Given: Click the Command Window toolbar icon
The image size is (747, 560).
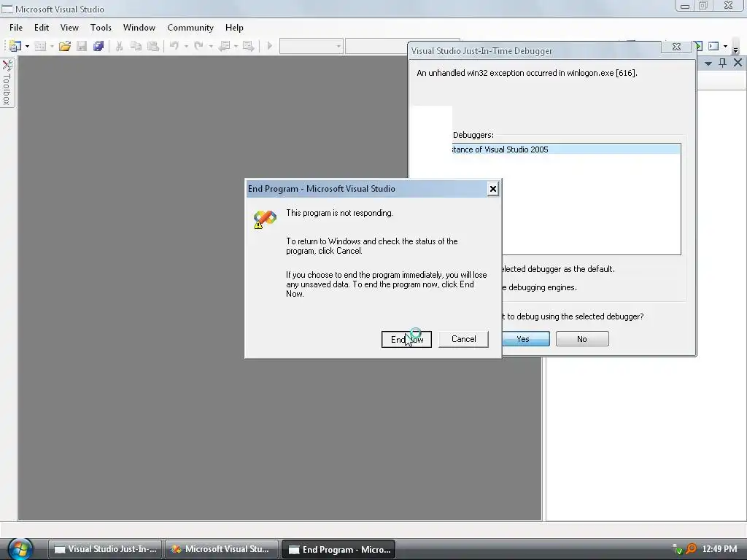Looking at the screenshot, I should click(x=713, y=46).
